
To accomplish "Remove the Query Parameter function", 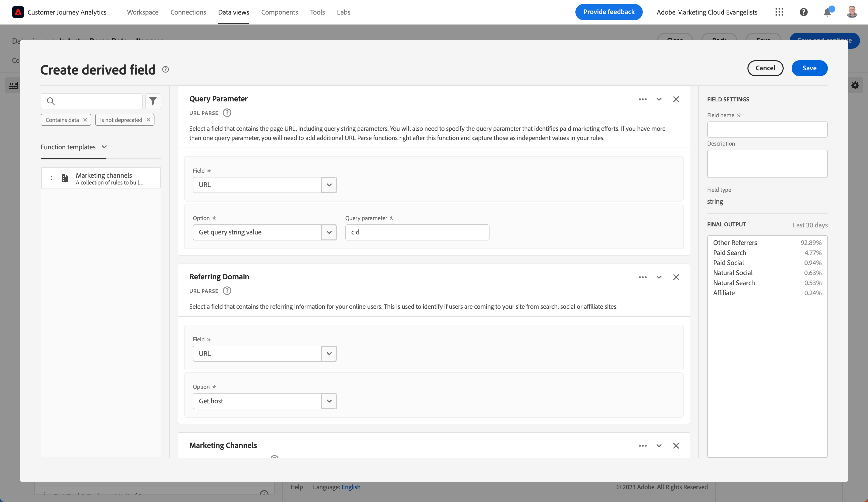I will click(676, 99).
